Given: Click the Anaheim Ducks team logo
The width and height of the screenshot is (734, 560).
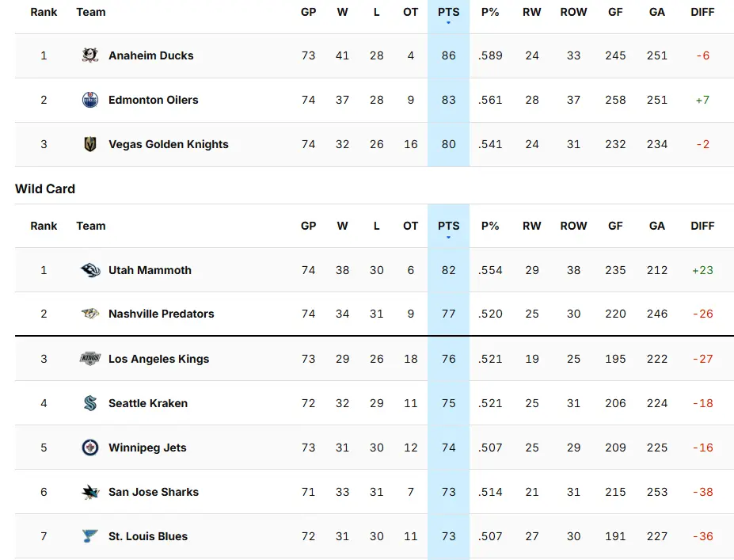Looking at the screenshot, I should click(90, 55).
